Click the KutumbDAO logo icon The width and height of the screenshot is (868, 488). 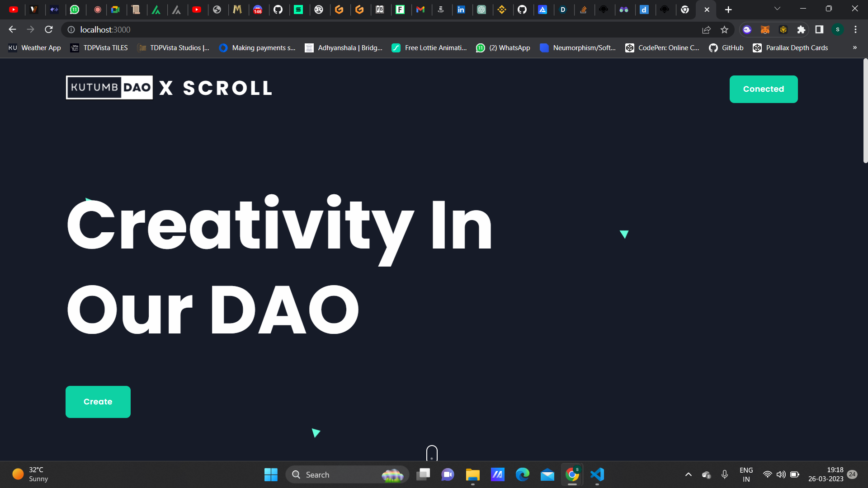110,88
